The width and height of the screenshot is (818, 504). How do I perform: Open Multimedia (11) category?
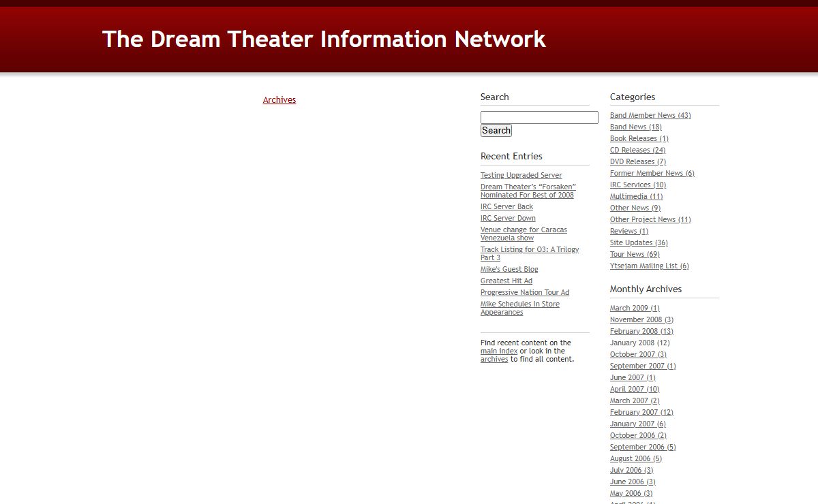tap(637, 196)
